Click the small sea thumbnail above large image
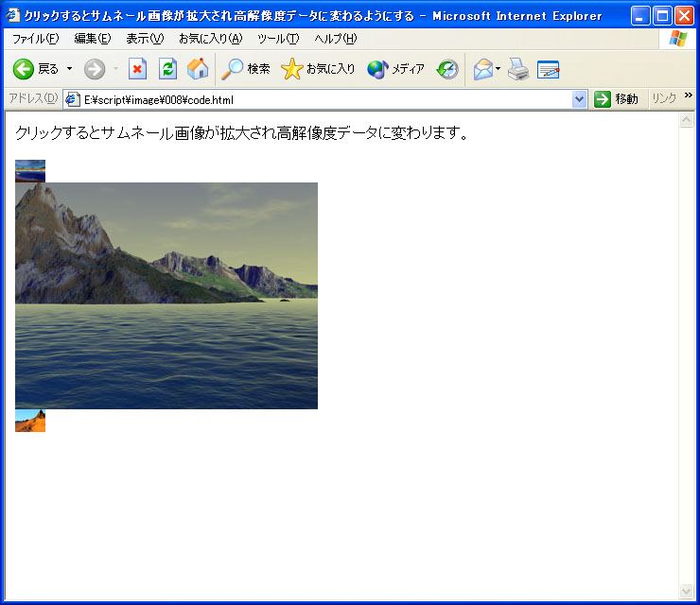The width and height of the screenshot is (700, 605). tap(30, 171)
